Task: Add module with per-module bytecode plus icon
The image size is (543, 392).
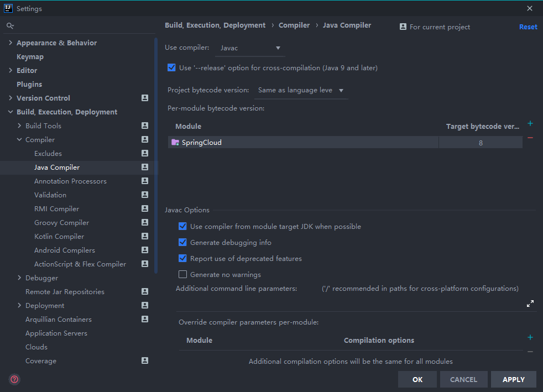Action: click(x=530, y=124)
